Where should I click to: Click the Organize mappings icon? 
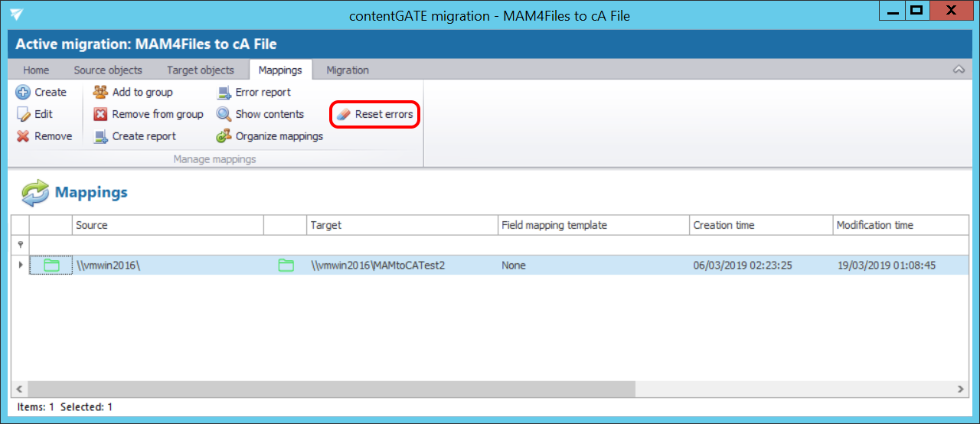pyautogui.click(x=224, y=136)
